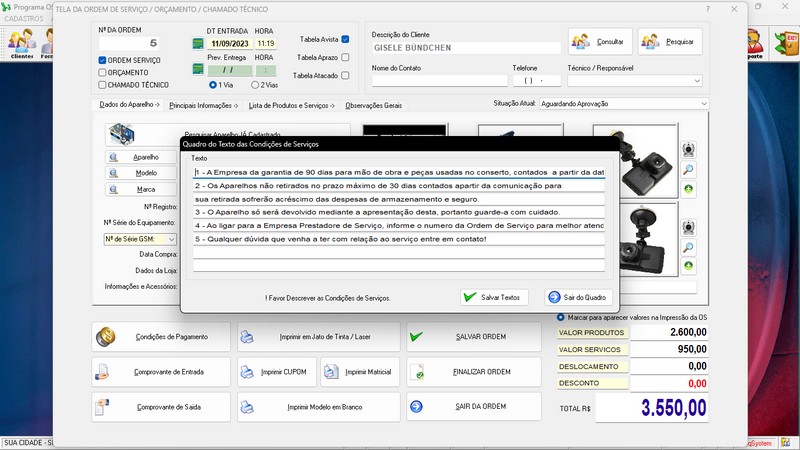Click Comprovante de Saída button
The height and width of the screenshot is (450, 800).
161,407
